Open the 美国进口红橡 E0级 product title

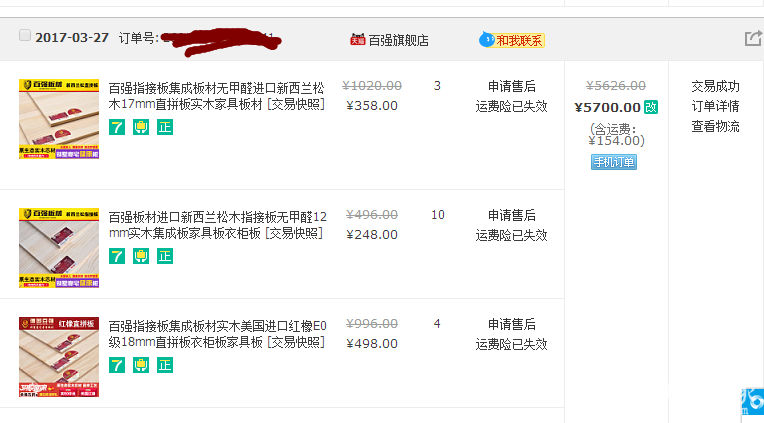tap(217, 333)
